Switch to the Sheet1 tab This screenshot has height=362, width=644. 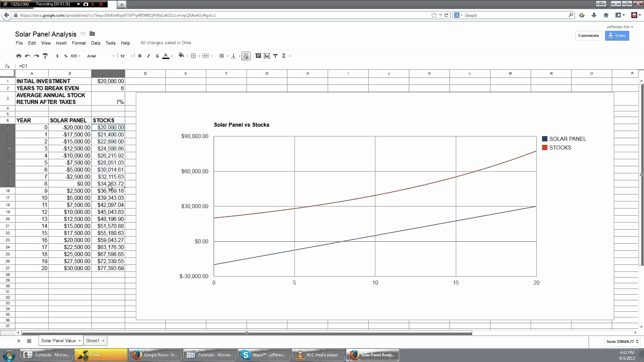(x=93, y=341)
